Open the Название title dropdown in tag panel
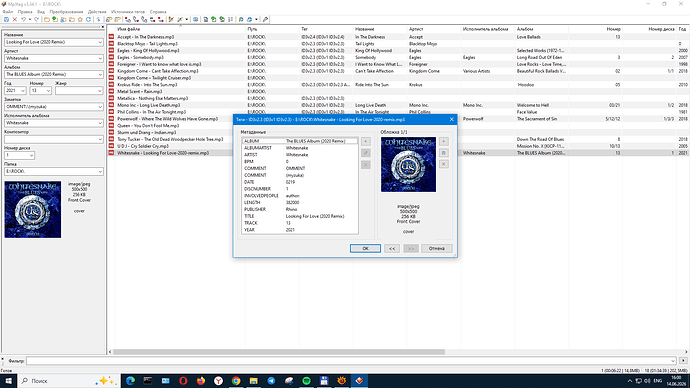The height and width of the screenshot is (388, 690). pos(100,42)
